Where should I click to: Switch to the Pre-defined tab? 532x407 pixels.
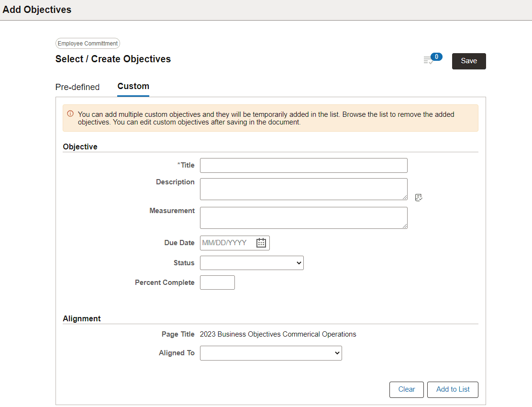78,87
